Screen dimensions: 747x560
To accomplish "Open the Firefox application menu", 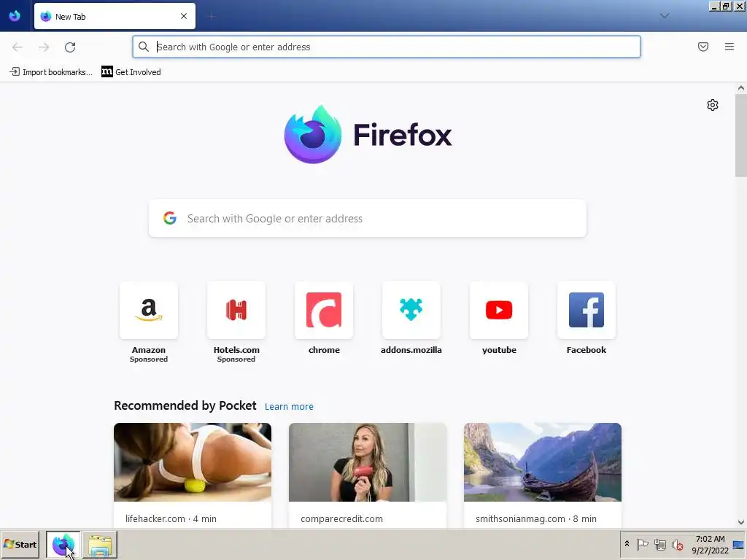I will pos(729,47).
